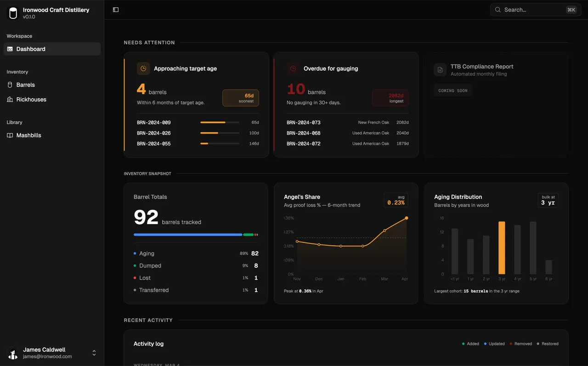Open the Dashboard page
Screen dimensions: 588x366
pos(30,49)
